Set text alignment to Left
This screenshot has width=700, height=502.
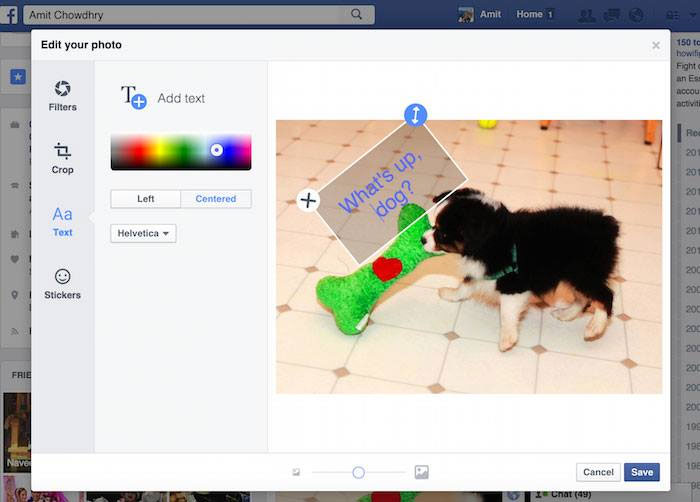pos(146,199)
